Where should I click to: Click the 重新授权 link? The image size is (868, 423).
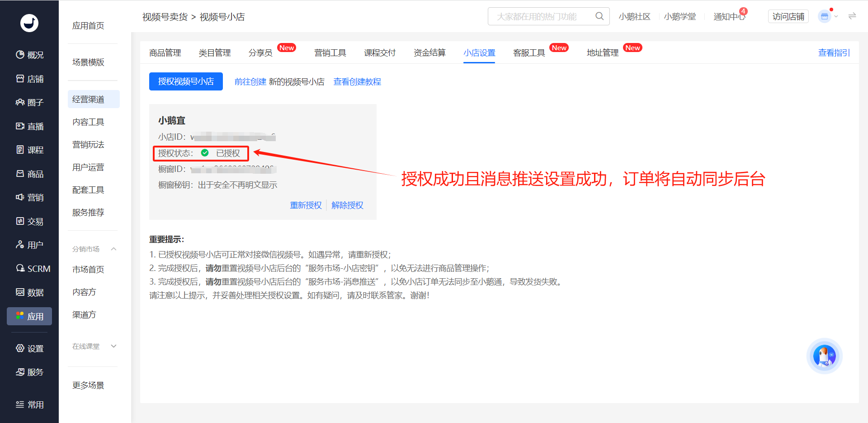point(306,205)
